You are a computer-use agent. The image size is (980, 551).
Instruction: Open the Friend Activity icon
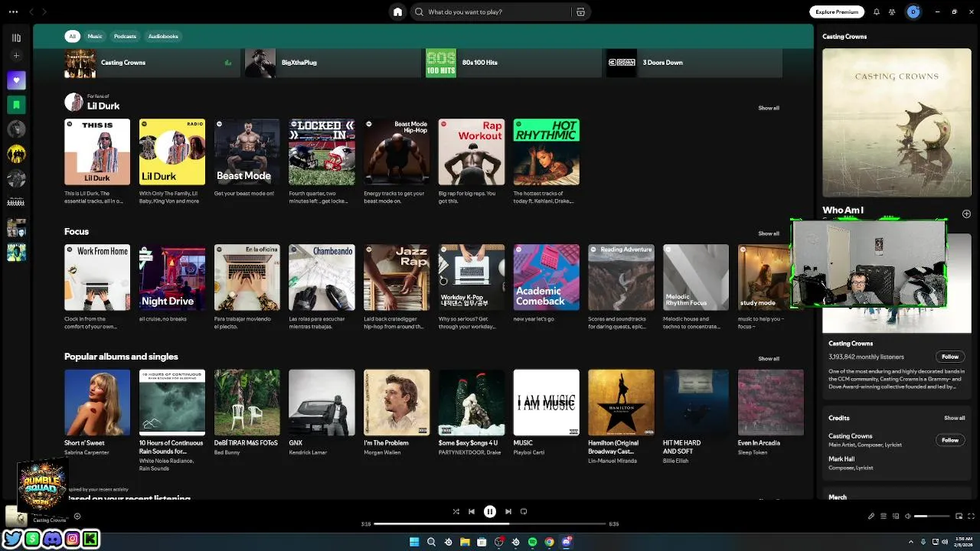(892, 11)
